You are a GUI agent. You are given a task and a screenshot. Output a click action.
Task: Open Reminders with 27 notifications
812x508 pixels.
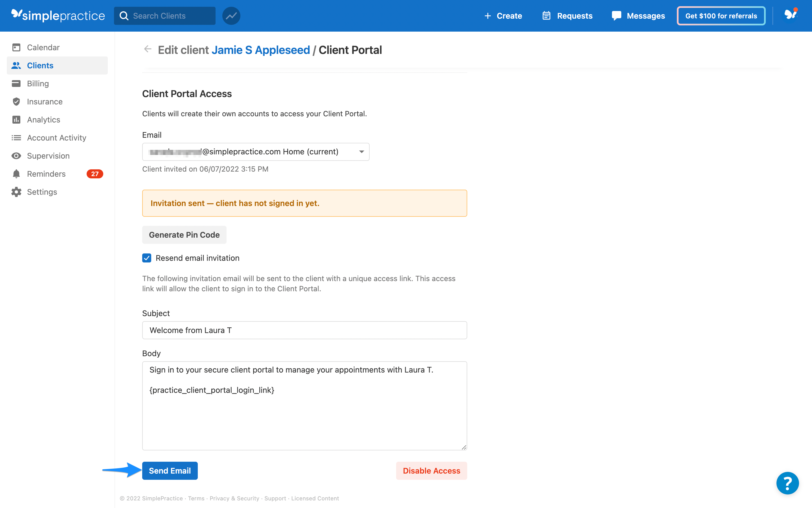[46, 174]
